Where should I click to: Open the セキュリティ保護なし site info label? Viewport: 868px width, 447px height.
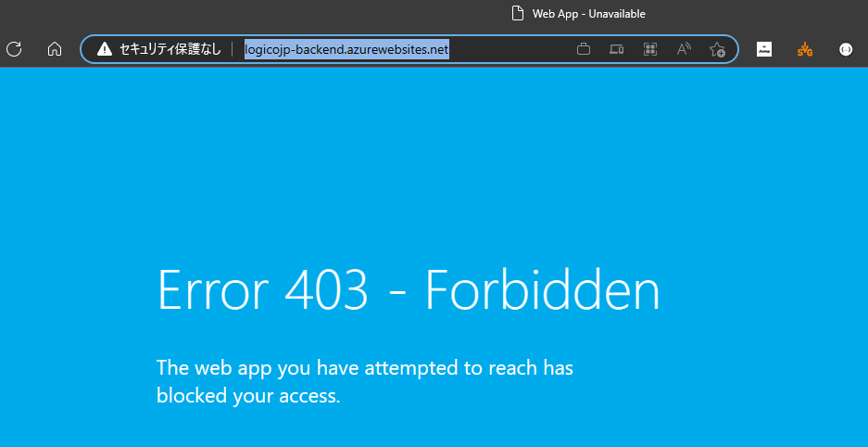click(x=170, y=49)
